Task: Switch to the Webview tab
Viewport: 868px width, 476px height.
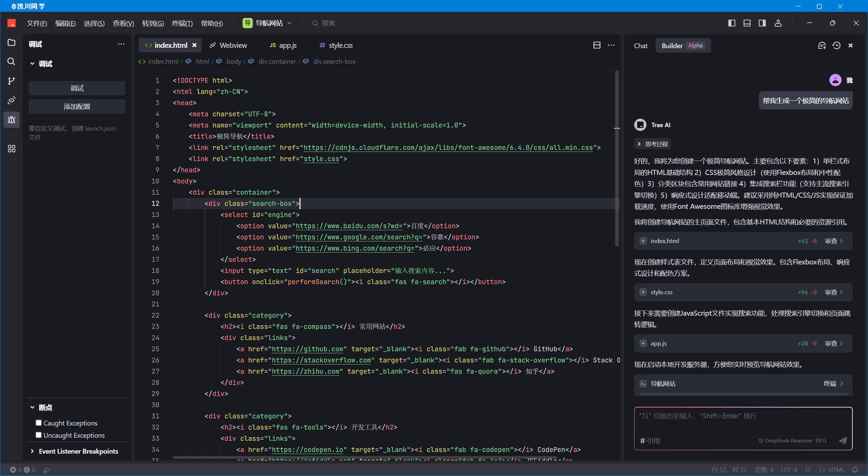Action: click(x=228, y=45)
